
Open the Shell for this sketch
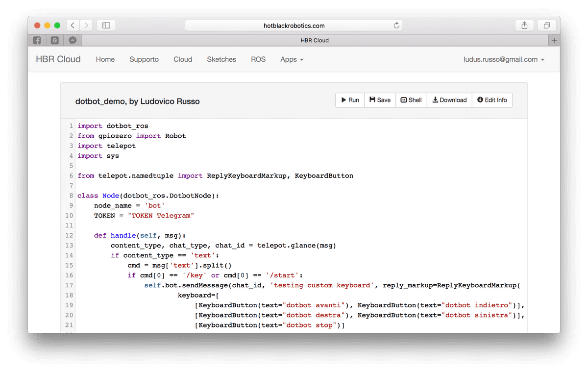[x=411, y=100]
